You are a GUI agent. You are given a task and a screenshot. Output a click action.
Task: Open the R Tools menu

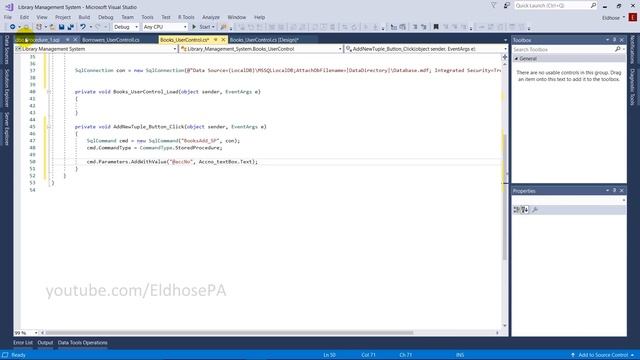click(x=186, y=17)
